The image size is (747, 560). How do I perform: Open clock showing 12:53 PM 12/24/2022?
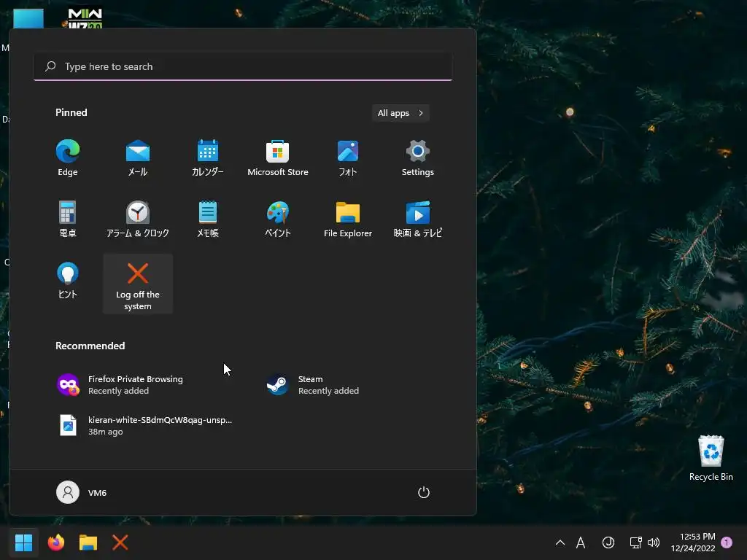[x=693, y=542]
